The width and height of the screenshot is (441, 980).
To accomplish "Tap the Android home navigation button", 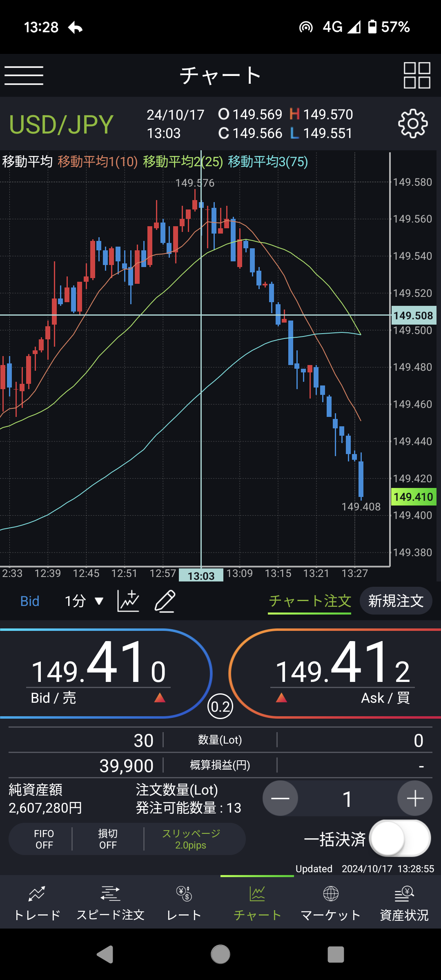I will [220, 955].
